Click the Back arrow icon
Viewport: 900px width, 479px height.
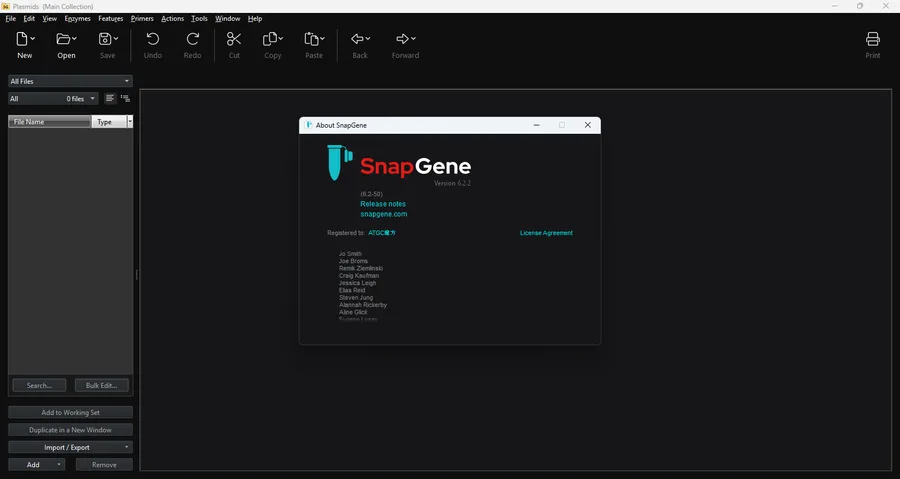click(x=357, y=38)
